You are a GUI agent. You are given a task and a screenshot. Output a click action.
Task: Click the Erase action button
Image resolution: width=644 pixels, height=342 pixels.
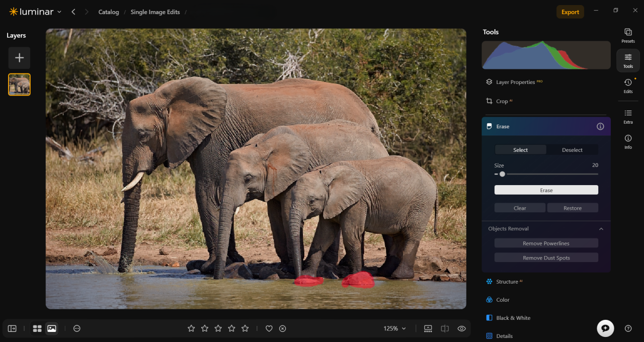[546, 190]
